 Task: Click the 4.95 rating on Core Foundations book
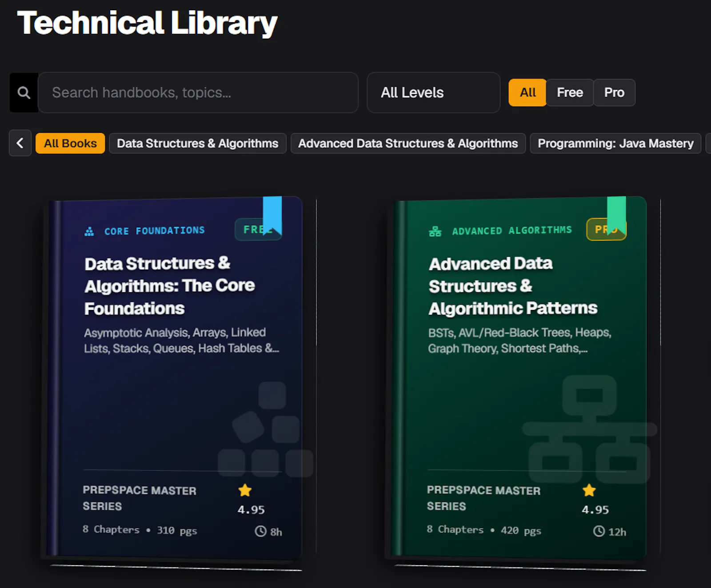[x=251, y=509]
